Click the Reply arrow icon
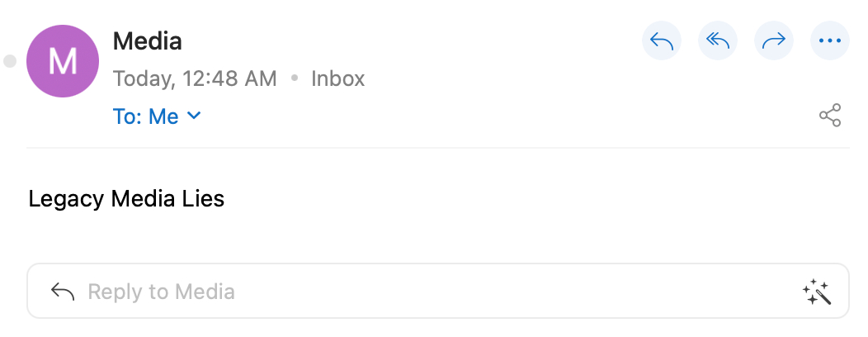Image resolution: width=868 pixels, height=337 pixels. pyautogui.click(x=662, y=40)
